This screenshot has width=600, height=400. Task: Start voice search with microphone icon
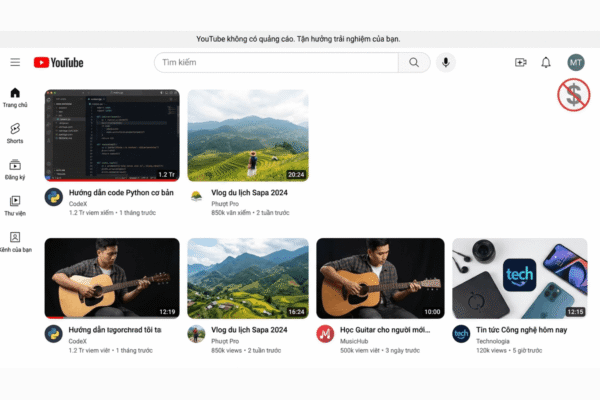pos(445,62)
